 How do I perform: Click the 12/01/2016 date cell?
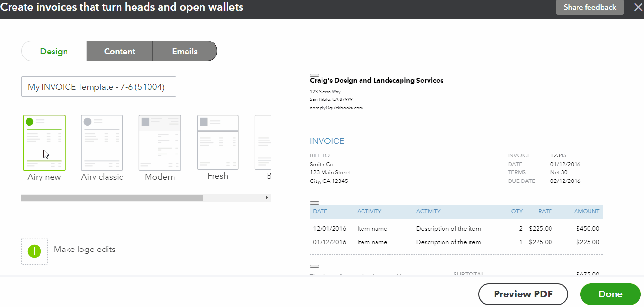pos(330,229)
